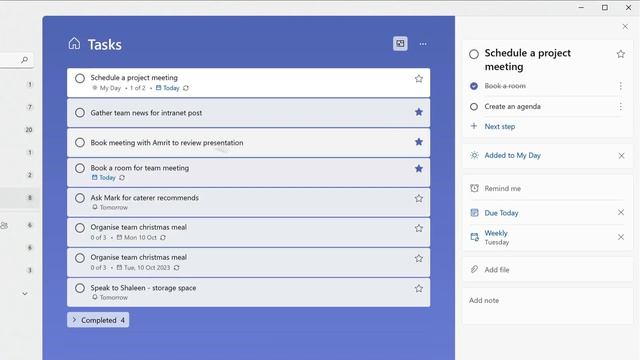Star 'Organise team christmas meal' Mon 10 Oct task
The height and width of the screenshot is (360, 640).
(419, 228)
